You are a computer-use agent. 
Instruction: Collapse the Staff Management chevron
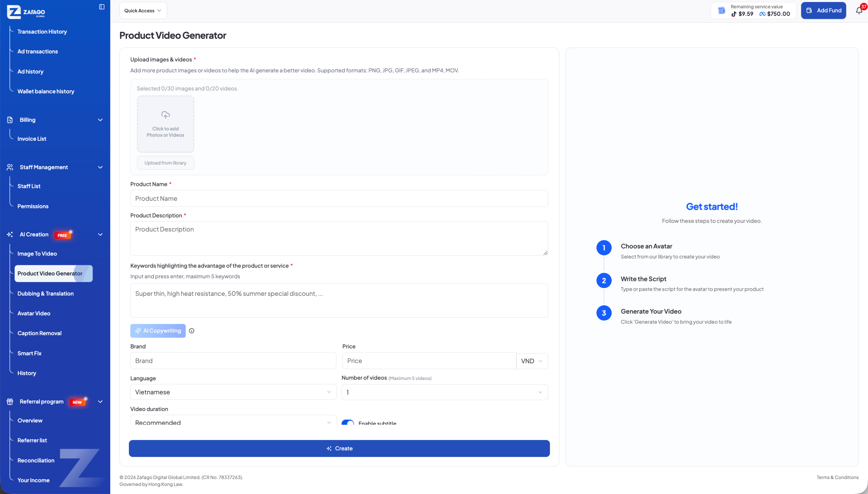click(x=100, y=167)
